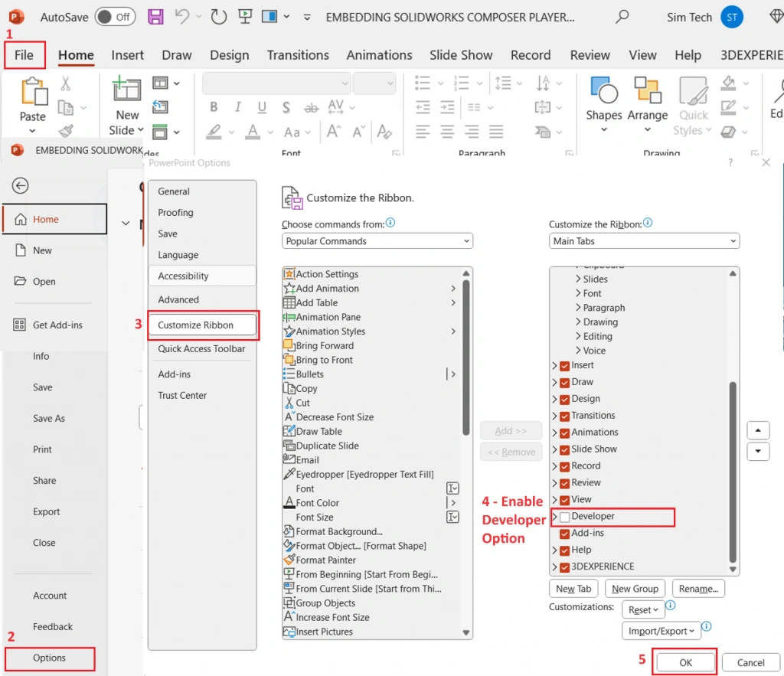Click the back arrow in Backstage view
This screenshot has height=676, width=784.
pos(20,186)
